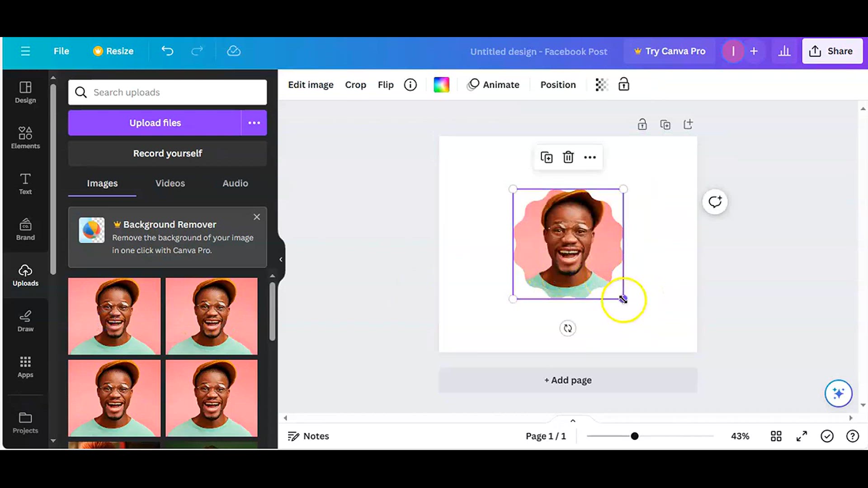Open the Position panel

(x=558, y=85)
